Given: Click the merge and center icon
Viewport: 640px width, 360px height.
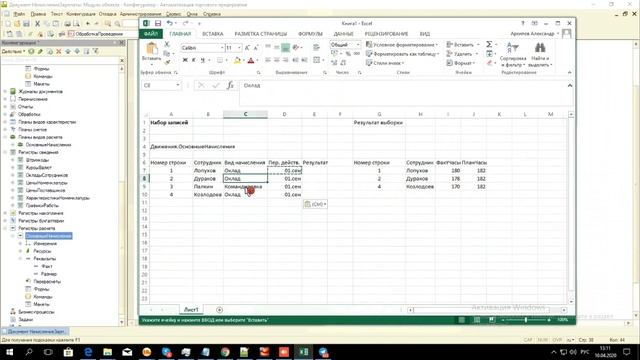Looking at the screenshot, I should coord(317,60).
